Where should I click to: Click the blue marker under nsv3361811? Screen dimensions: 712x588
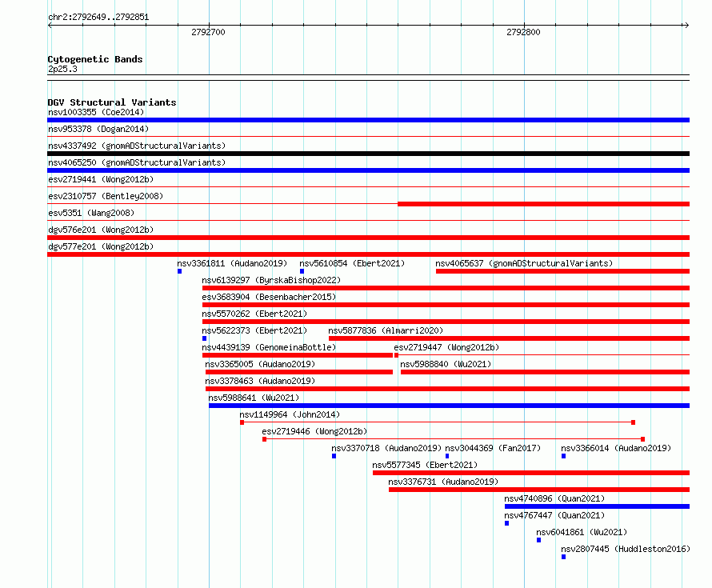click(x=180, y=271)
